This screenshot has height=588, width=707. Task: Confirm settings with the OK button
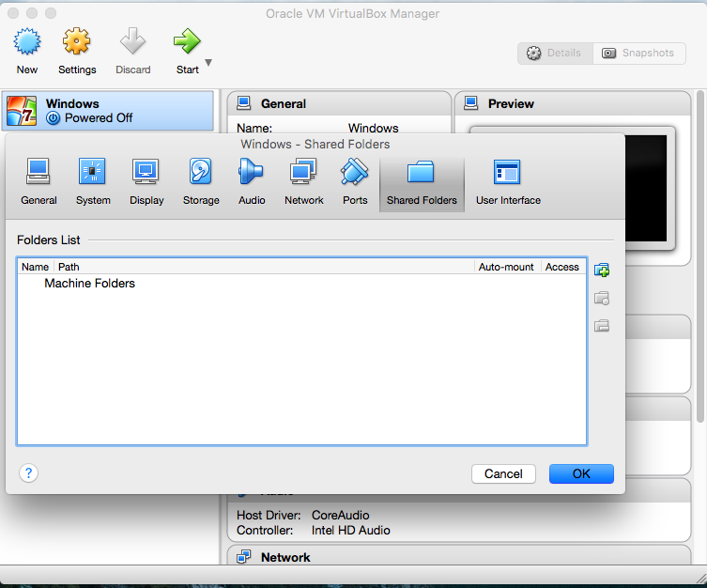[x=581, y=474]
